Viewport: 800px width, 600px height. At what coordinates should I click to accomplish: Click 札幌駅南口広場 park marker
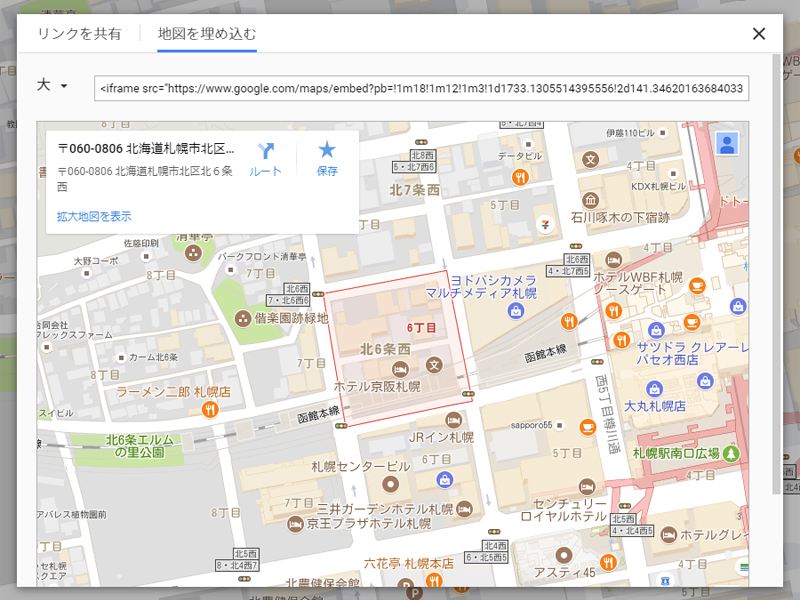731,453
